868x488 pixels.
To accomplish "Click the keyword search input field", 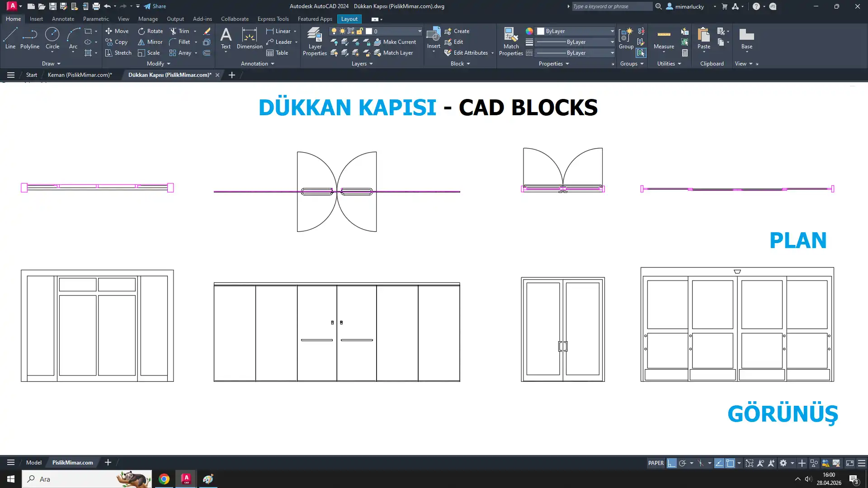I will (611, 6).
